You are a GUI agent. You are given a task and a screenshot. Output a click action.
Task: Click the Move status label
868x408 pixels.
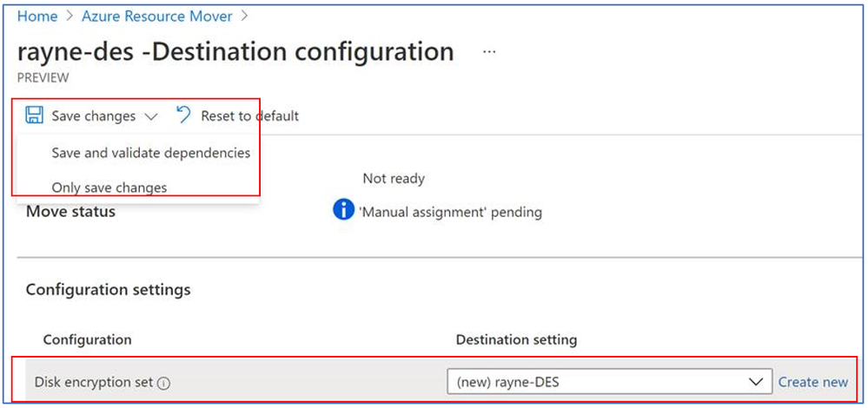71,211
